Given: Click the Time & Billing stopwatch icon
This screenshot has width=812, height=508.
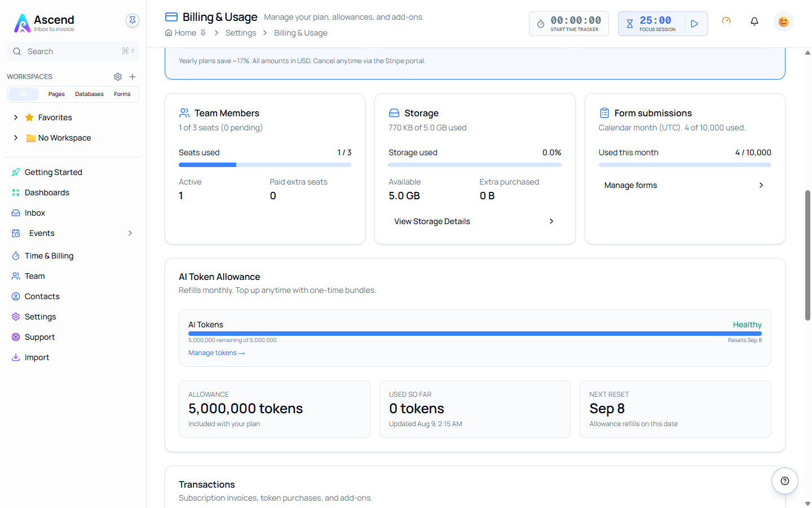Looking at the screenshot, I should [x=16, y=256].
